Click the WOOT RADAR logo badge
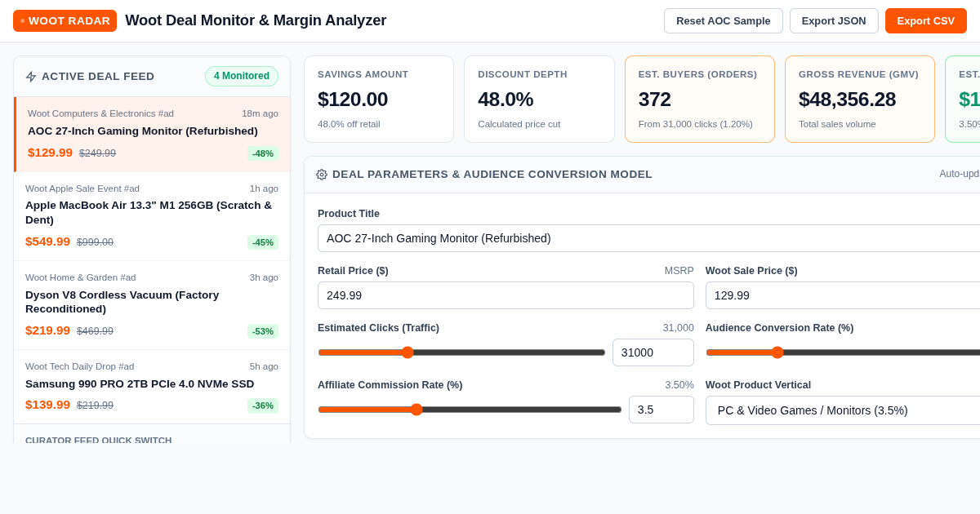 pos(65,20)
